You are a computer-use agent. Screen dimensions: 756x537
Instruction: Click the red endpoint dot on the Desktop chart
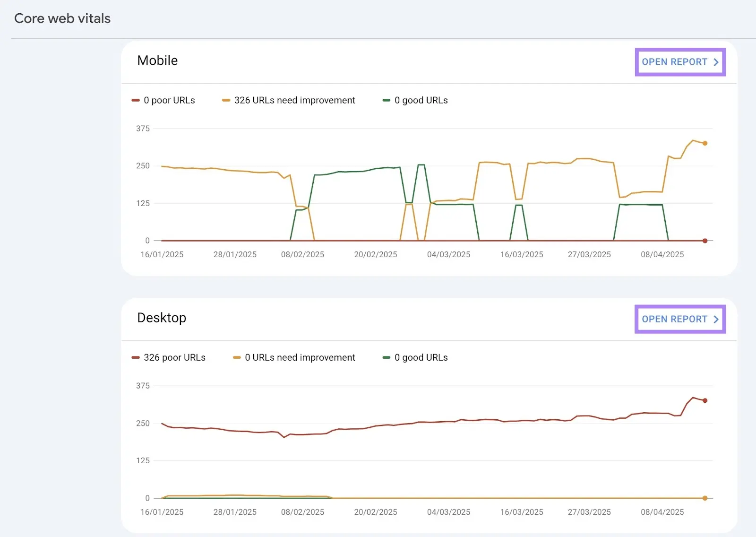tap(704, 400)
